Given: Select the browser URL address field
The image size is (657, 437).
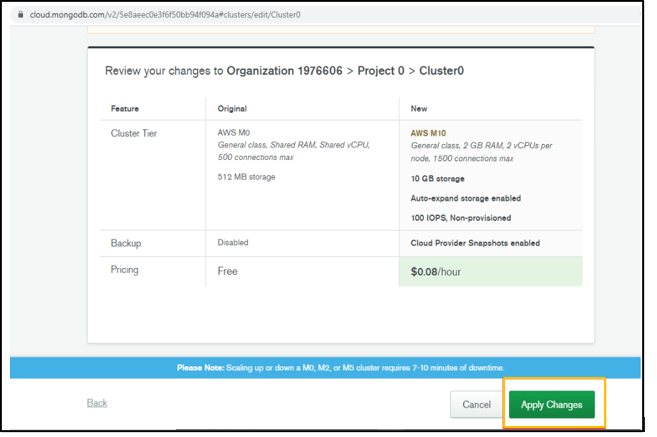Looking at the screenshot, I should 170,15.
